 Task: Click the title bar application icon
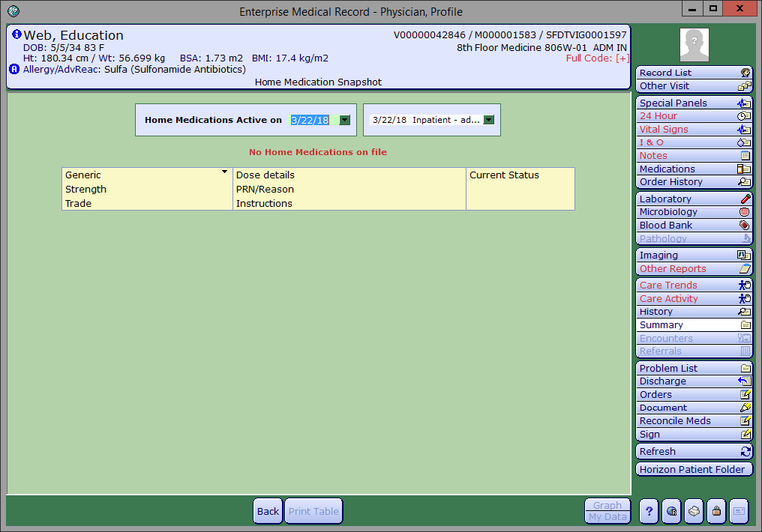(13, 11)
